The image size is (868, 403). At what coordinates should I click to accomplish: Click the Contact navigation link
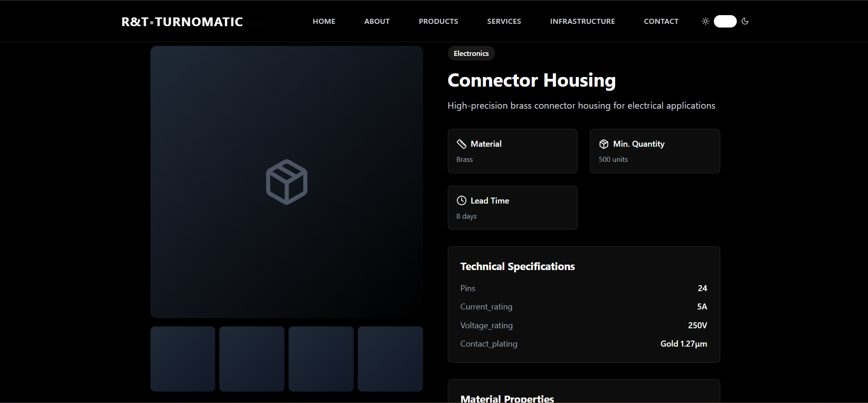tap(661, 22)
